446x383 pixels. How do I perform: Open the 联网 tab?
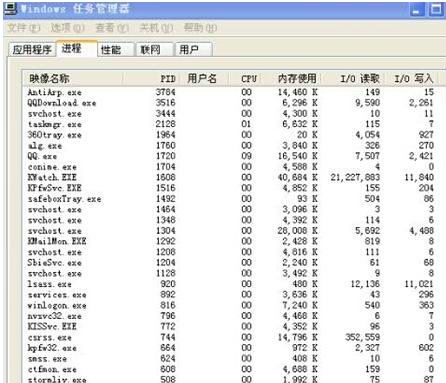point(155,50)
